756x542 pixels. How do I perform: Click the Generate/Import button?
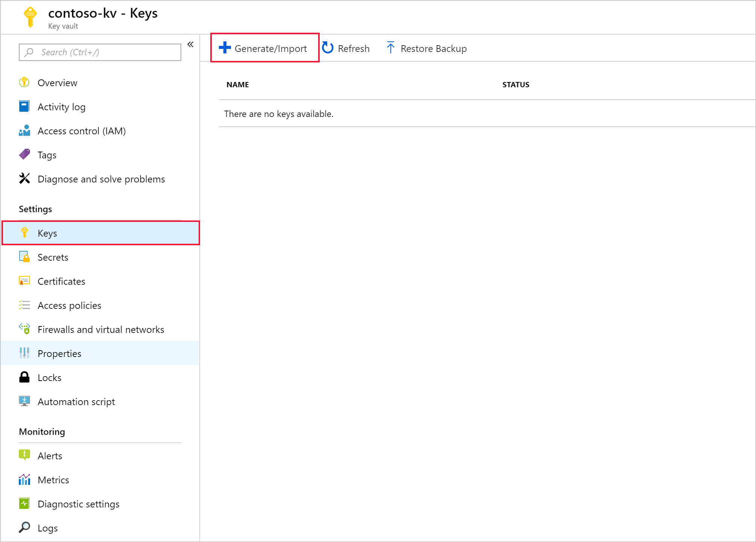264,48
